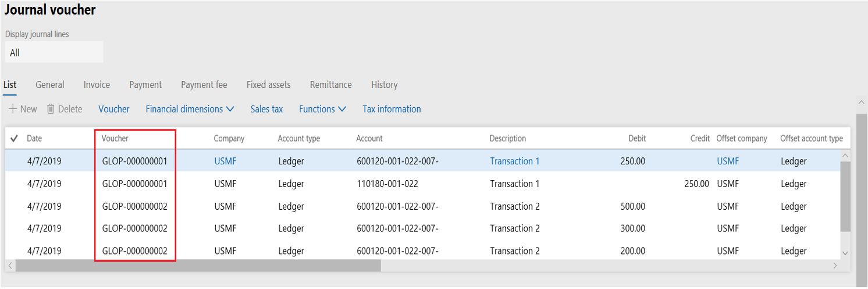Screen dimensions: 868x289
Task: Click the grid's vertical scroll down arrow
Action: click(845, 253)
